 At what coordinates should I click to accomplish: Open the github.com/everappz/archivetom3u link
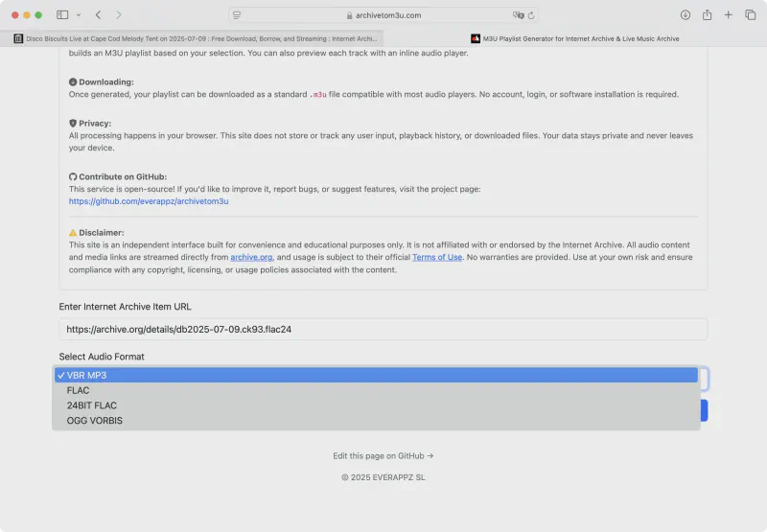click(x=149, y=201)
